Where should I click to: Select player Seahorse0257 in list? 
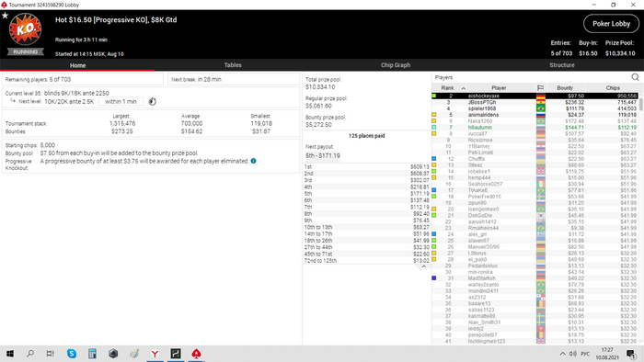pyautogui.click(x=535, y=184)
